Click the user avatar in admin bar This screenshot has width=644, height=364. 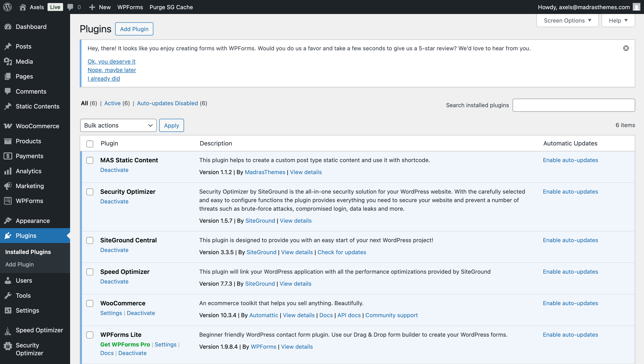click(637, 7)
